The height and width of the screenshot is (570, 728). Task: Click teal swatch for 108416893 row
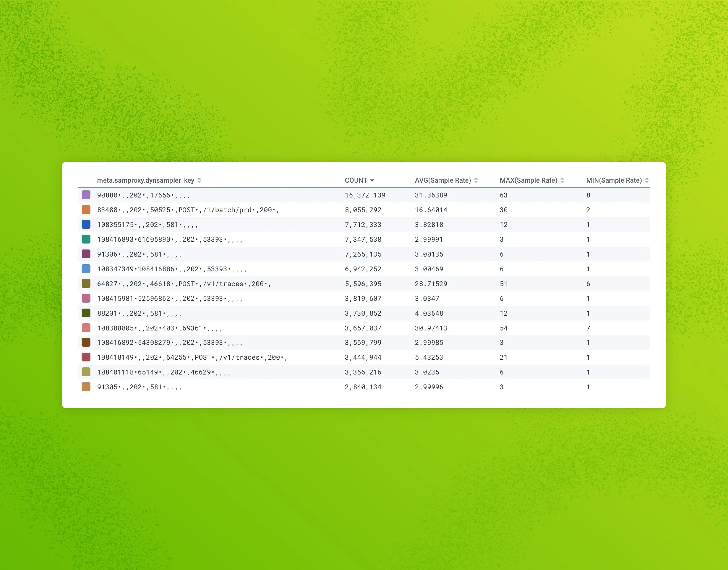coord(86,239)
